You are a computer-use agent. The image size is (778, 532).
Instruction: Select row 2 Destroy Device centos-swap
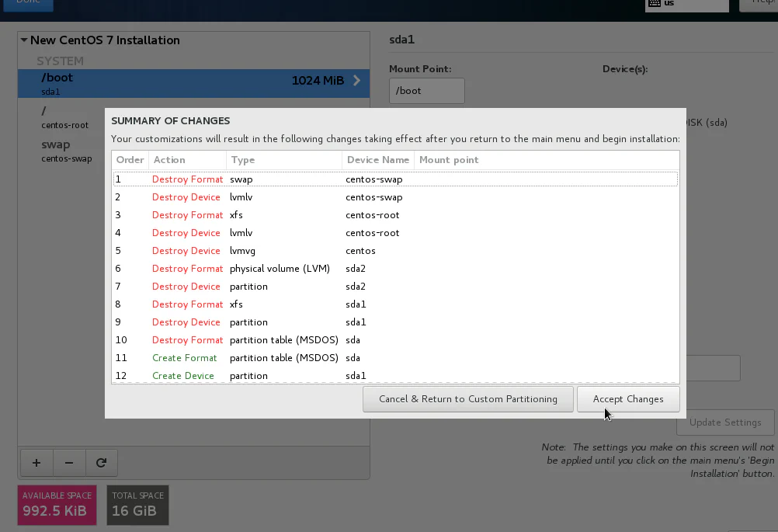395,197
